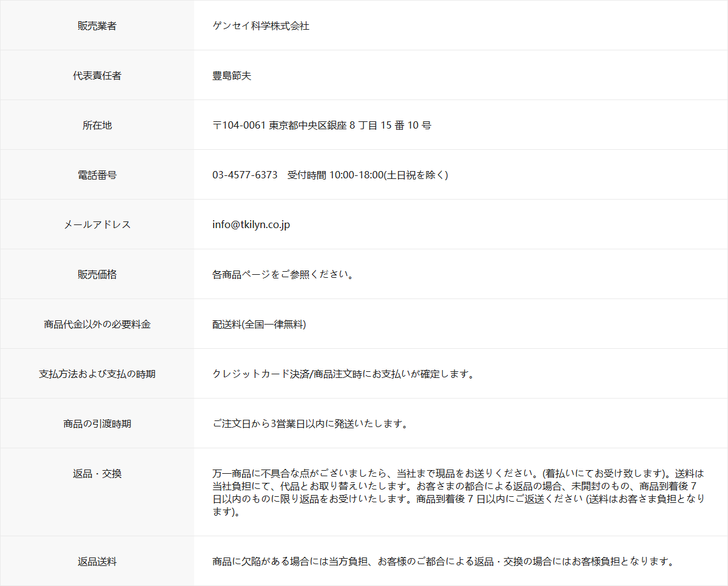Click the クレジットカード決済 payment description
The height and width of the screenshot is (586, 728).
(343, 374)
